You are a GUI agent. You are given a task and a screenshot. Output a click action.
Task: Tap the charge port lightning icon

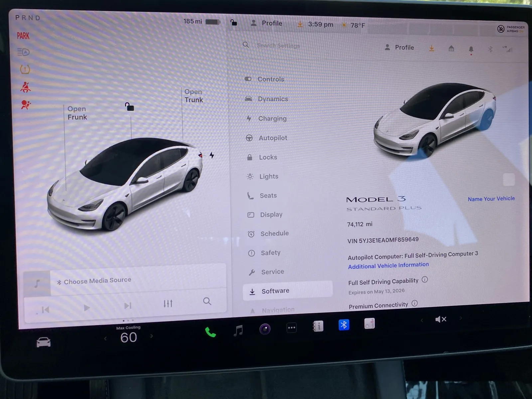coord(212,155)
